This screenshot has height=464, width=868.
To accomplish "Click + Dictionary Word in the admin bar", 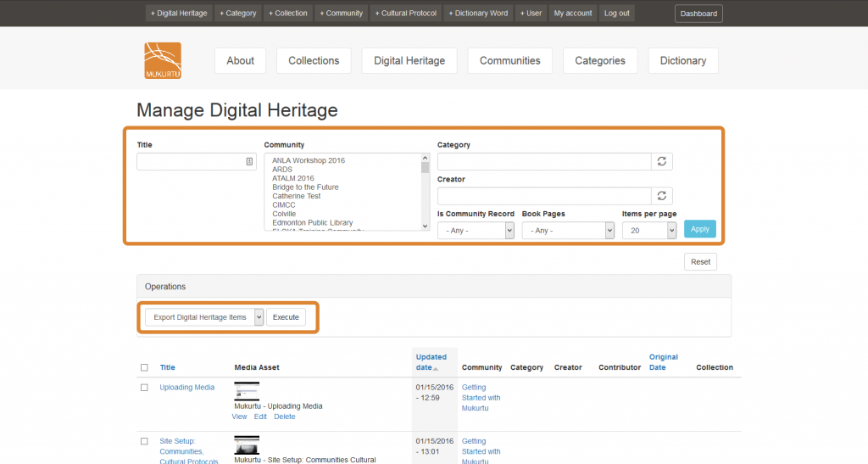I will point(478,14).
